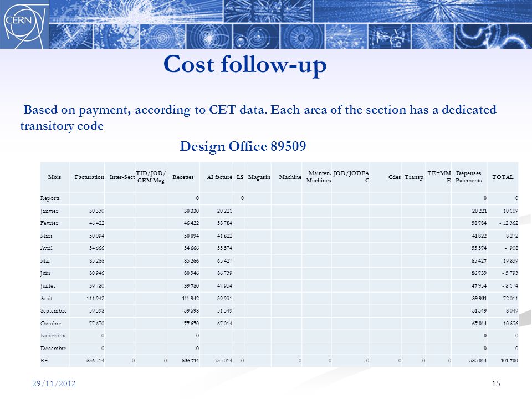Select the 'Cost follow-up' slide title
532x399 pixels.
click(245, 64)
